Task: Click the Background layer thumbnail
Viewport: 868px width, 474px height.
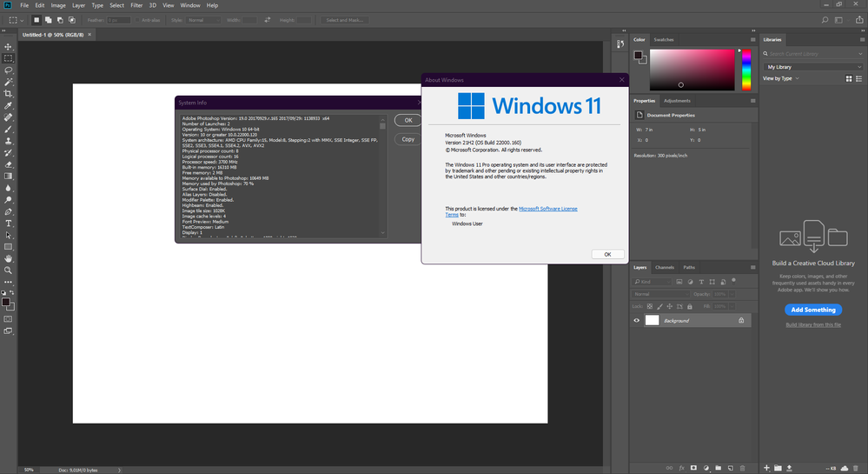Action: 653,320
